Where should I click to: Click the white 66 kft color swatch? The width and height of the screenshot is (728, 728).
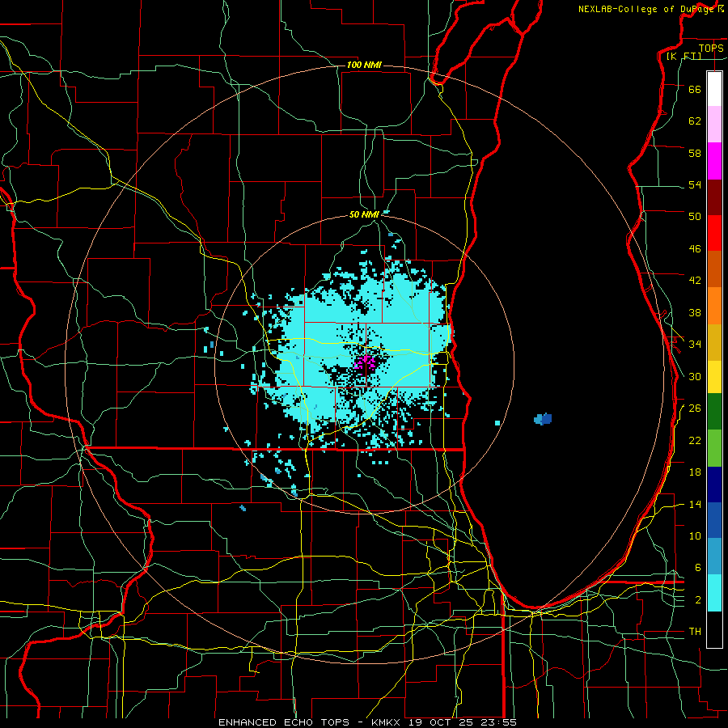click(x=714, y=89)
